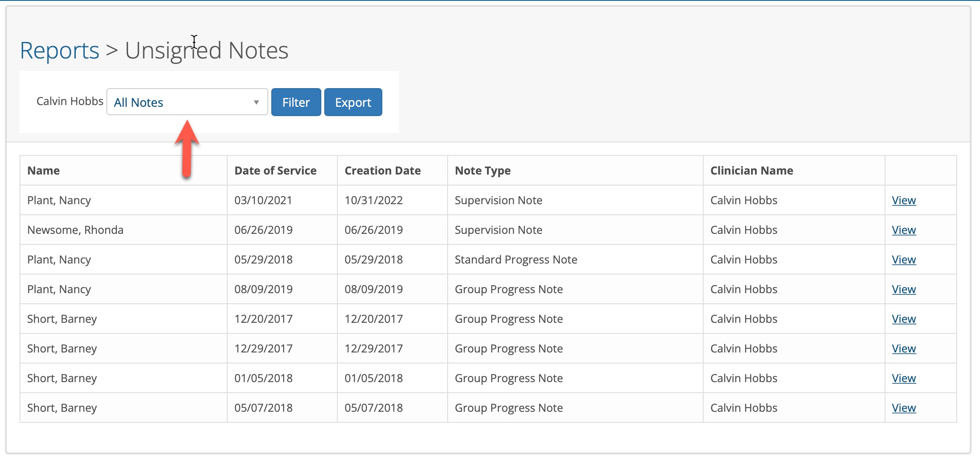Click the Name column header

[43, 170]
